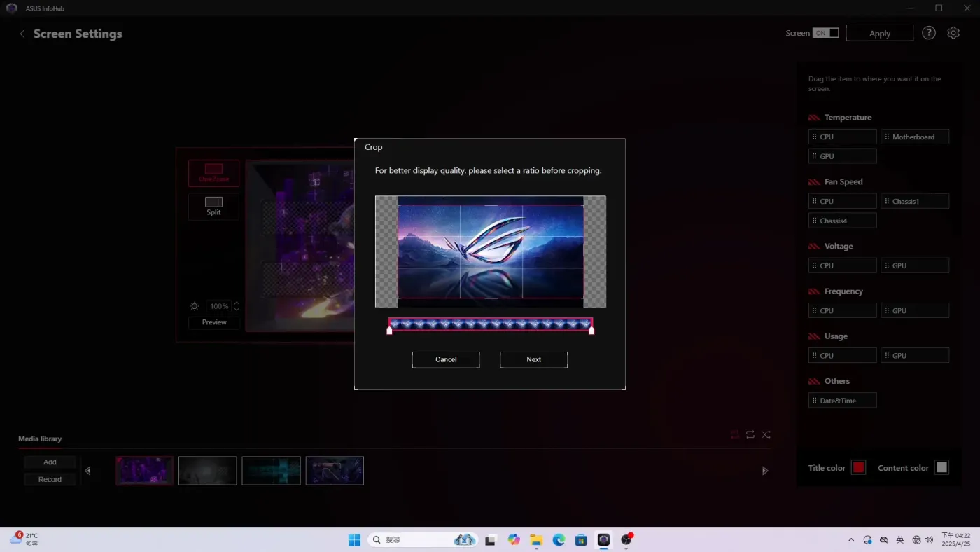Open File Explorer from the taskbar
Image resolution: width=980 pixels, height=552 pixels.
coord(536,540)
